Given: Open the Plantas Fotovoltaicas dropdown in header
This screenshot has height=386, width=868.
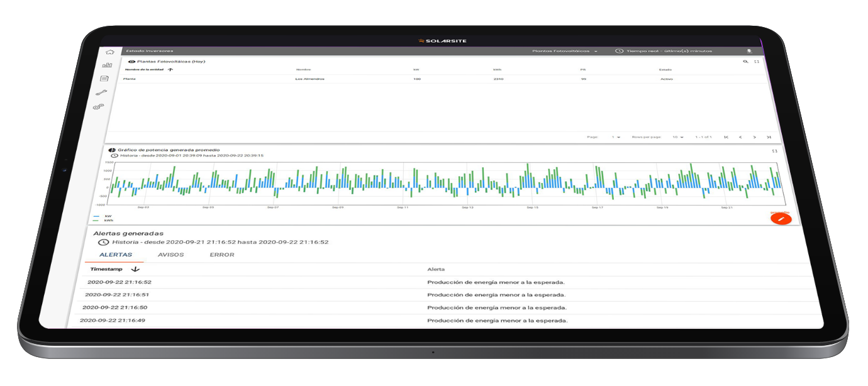Looking at the screenshot, I should click(564, 51).
